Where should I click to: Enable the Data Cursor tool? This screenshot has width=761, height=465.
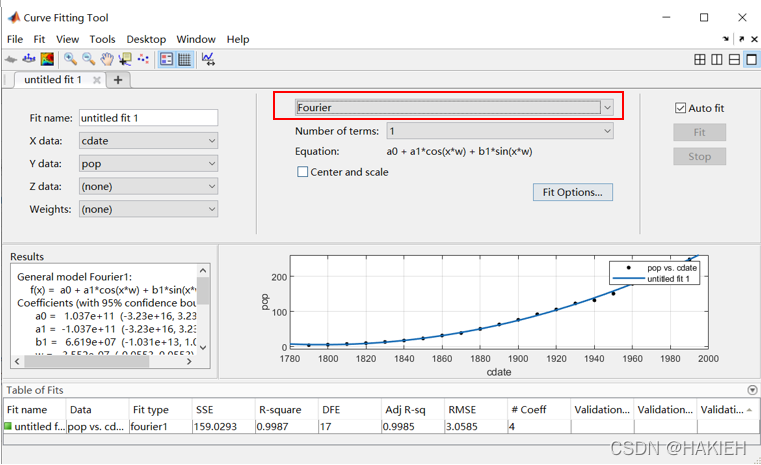tap(125, 59)
